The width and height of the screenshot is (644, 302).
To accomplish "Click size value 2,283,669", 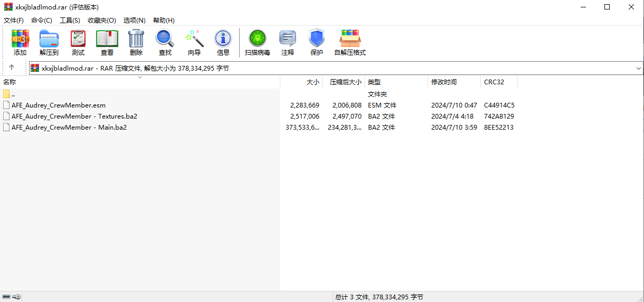I will [305, 105].
